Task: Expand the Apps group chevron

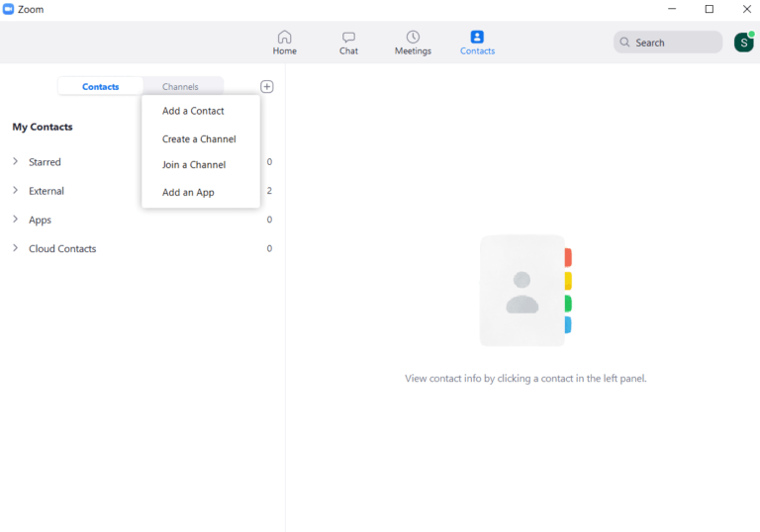Action: [16, 220]
